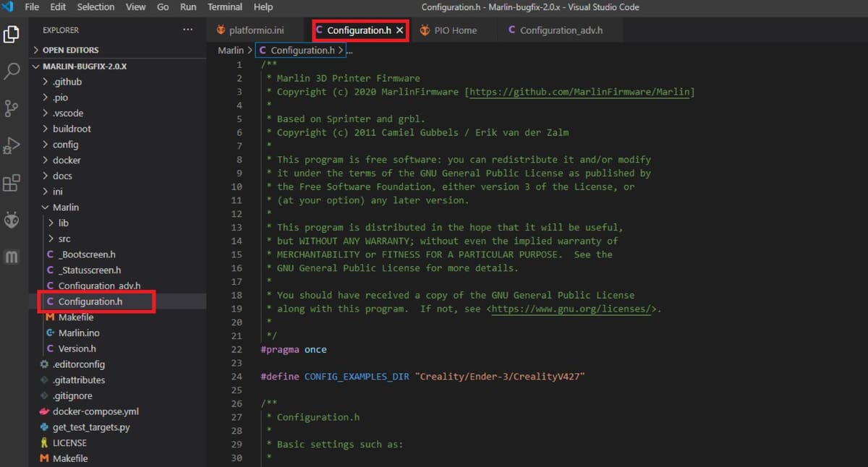The image size is (868, 467).
Task: Open the Extensions view
Action: [12, 183]
